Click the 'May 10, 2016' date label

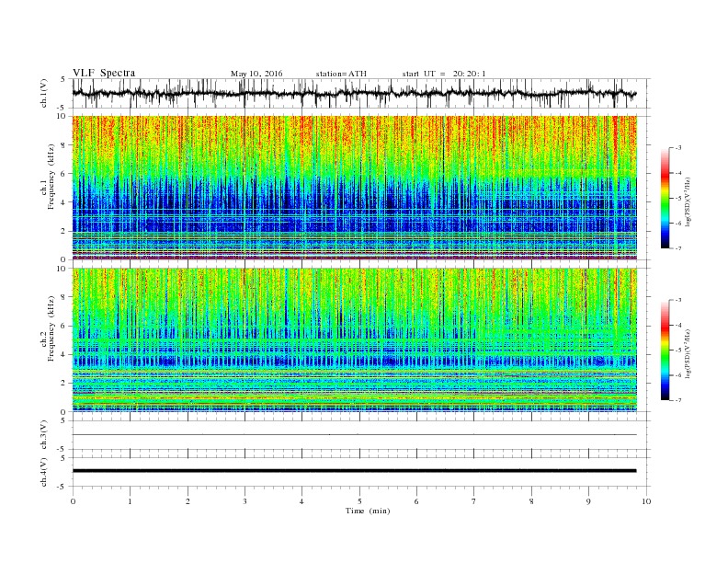pyautogui.click(x=256, y=74)
